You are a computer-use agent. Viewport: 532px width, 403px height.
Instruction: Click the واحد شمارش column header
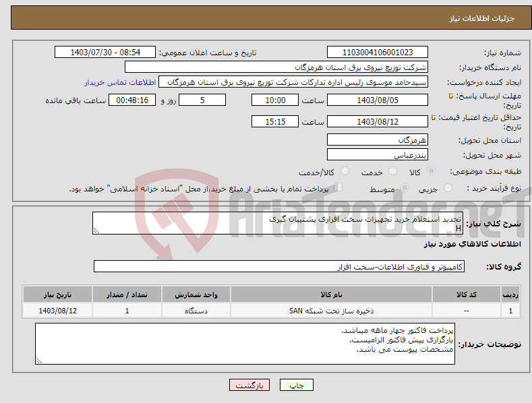point(196,294)
